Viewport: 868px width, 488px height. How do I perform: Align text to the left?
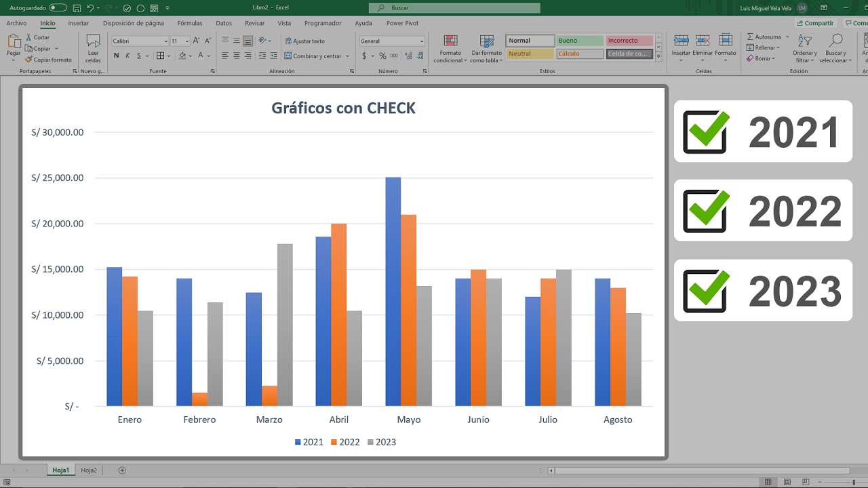[x=225, y=56]
